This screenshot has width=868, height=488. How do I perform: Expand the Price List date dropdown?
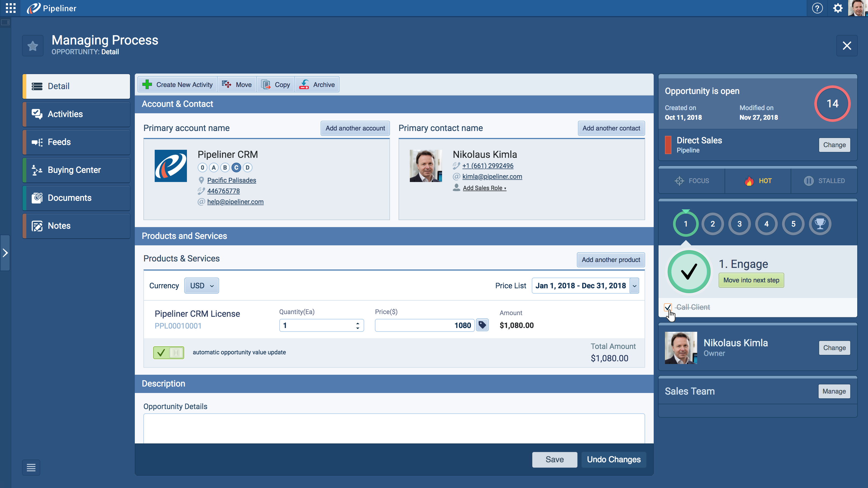tap(634, 286)
